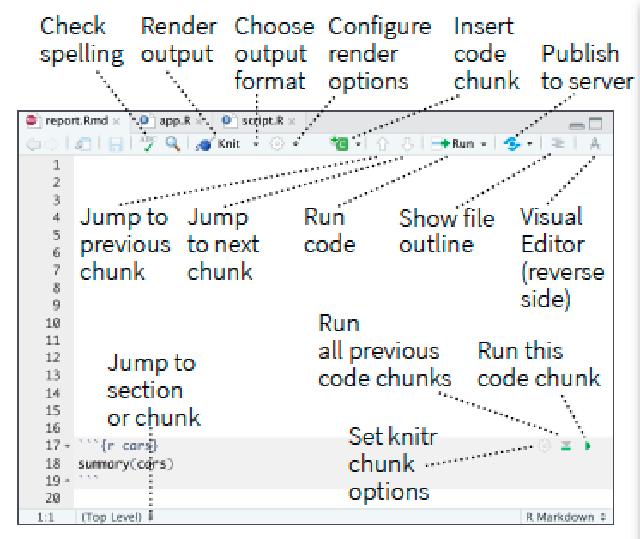Run this cars code chunk with the green play icon
This screenshot has width=640, height=539.
click(x=587, y=446)
